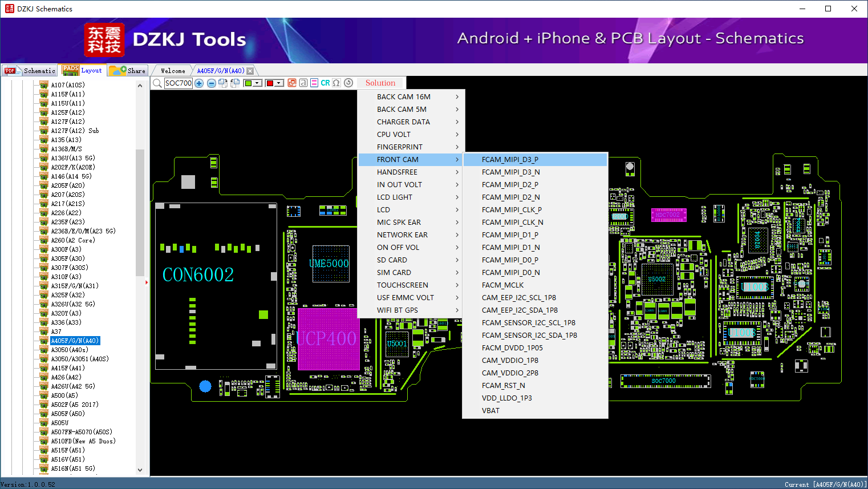The height and width of the screenshot is (489, 868).
Task: Select A3050(A40s) in the model tree
Action: (70, 350)
